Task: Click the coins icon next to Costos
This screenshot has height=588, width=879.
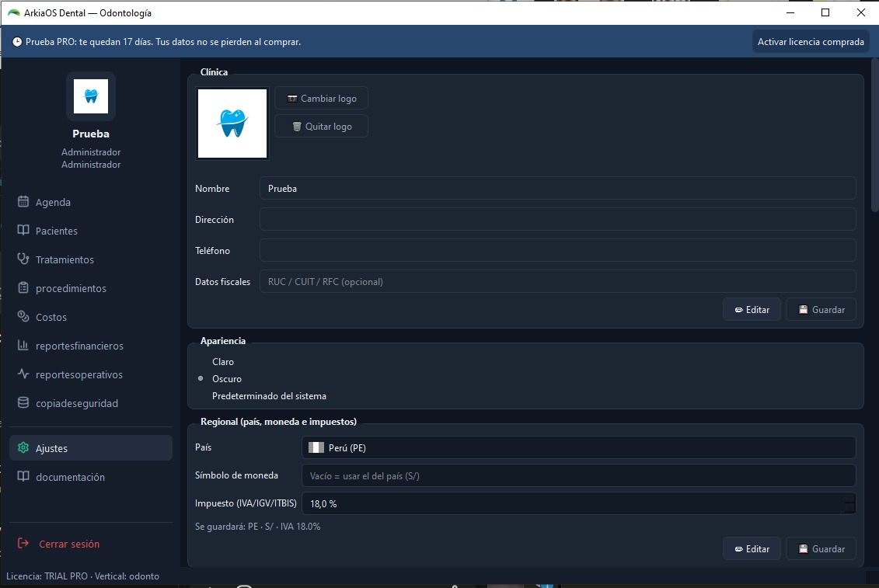Action: [x=23, y=317]
